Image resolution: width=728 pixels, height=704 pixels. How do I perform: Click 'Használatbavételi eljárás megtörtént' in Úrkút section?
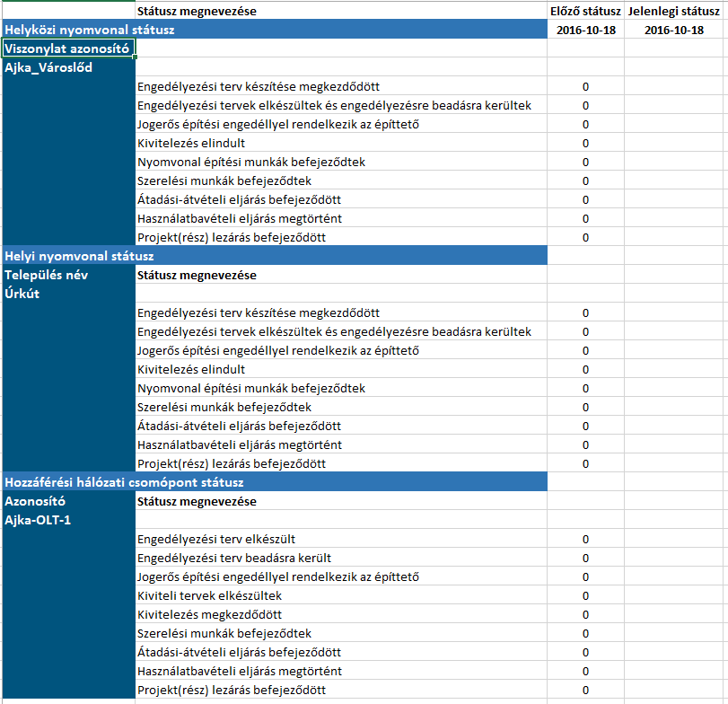pyautogui.click(x=341, y=444)
